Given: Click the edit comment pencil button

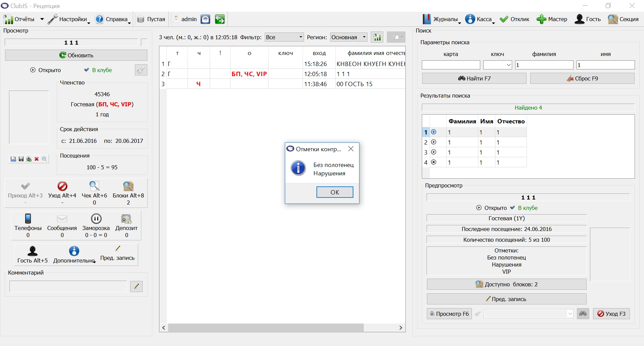Looking at the screenshot, I should click(136, 286).
